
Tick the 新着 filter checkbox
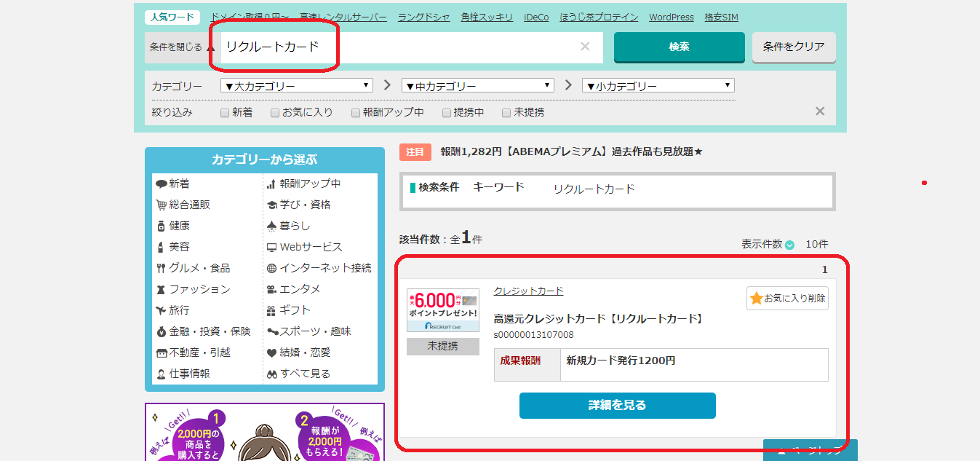pyautogui.click(x=225, y=113)
